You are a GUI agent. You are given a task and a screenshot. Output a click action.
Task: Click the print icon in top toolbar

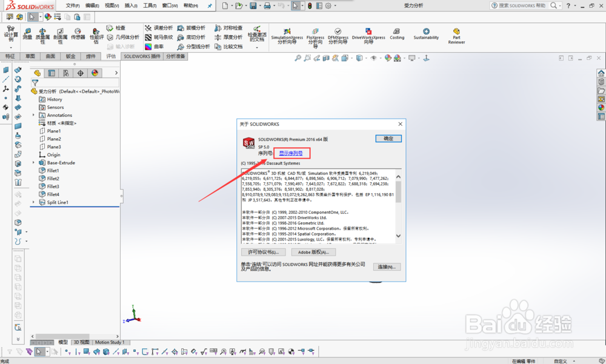point(267,5)
